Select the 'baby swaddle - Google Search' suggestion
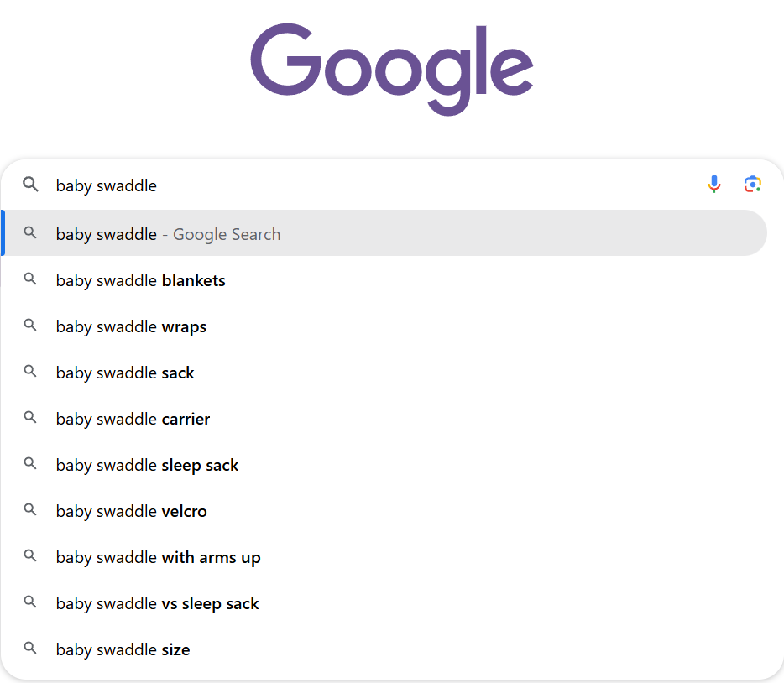 tap(168, 233)
